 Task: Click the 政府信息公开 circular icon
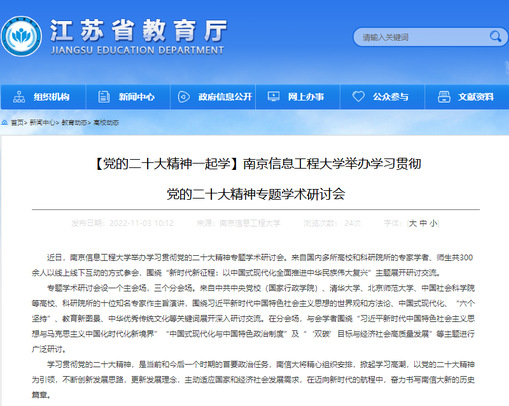[x=184, y=97]
